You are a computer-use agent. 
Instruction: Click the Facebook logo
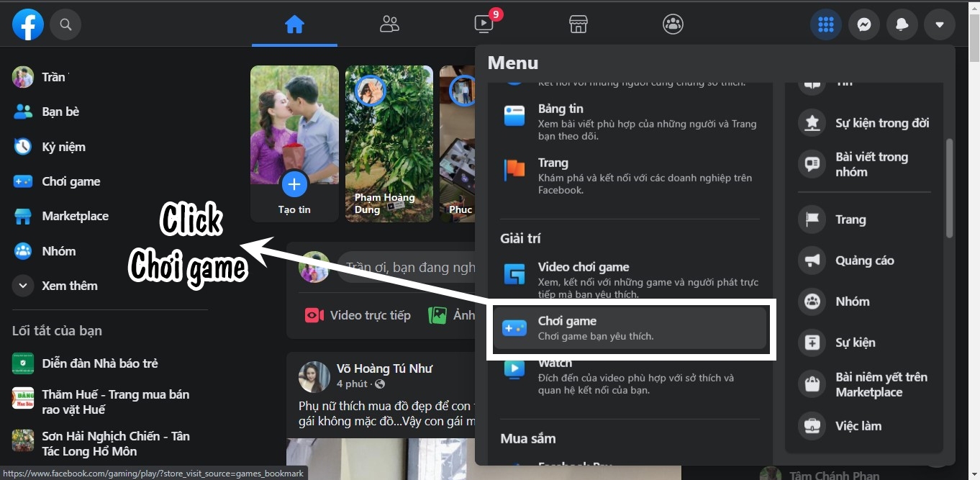(28, 24)
